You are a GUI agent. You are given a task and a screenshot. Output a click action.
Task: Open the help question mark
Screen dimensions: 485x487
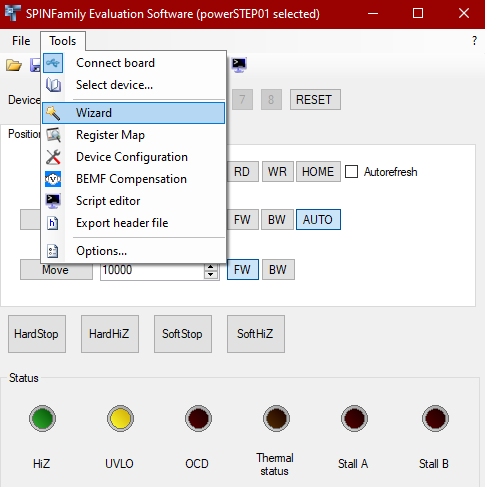point(474,41)
